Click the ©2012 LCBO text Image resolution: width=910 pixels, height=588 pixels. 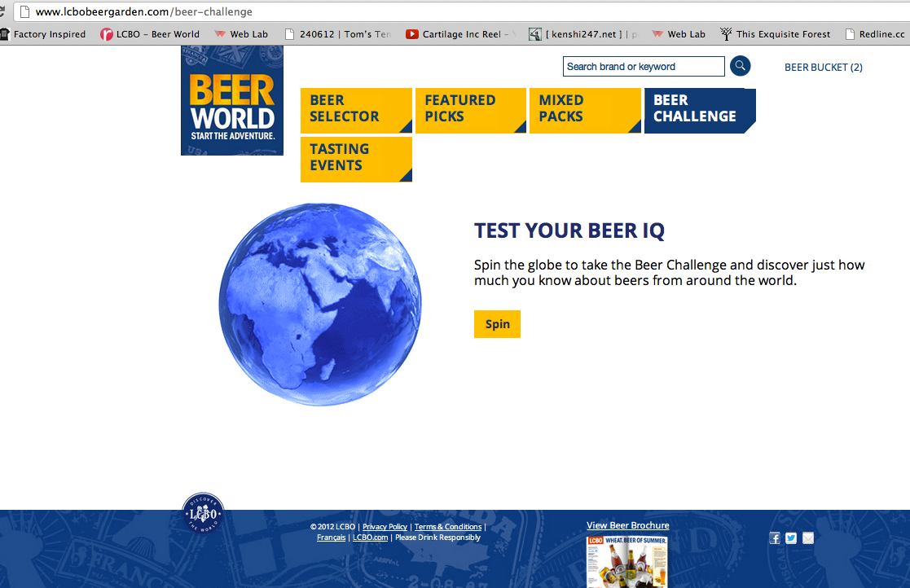pos(332,527)
